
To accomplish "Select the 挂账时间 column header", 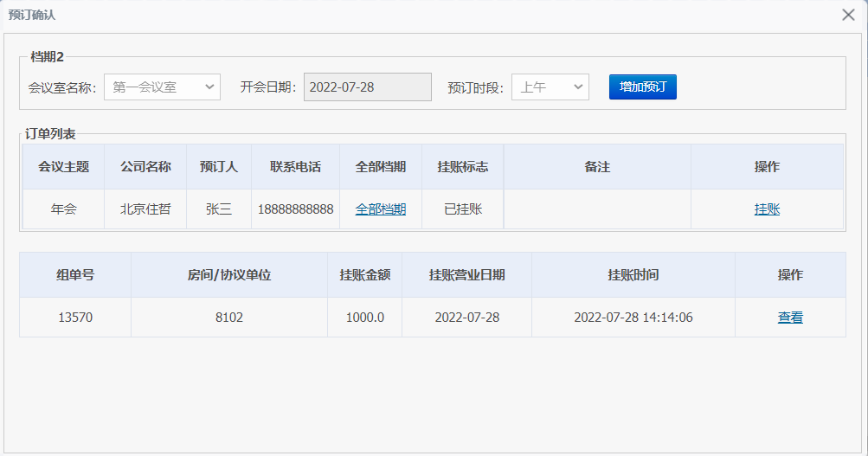I will pos(633,275).
